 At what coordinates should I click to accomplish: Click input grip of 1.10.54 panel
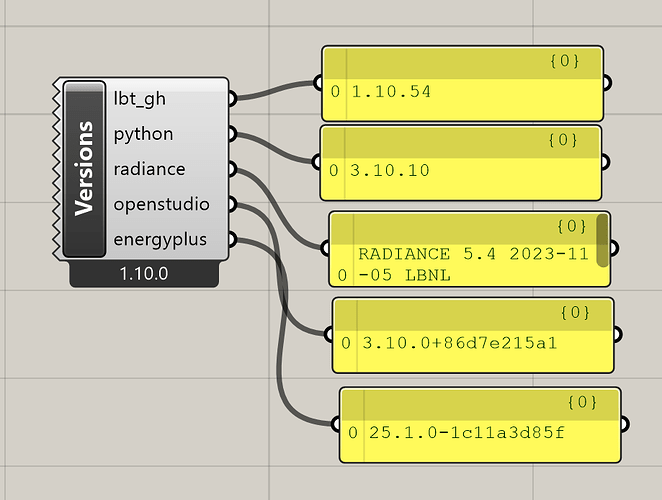tap(318, 83)
